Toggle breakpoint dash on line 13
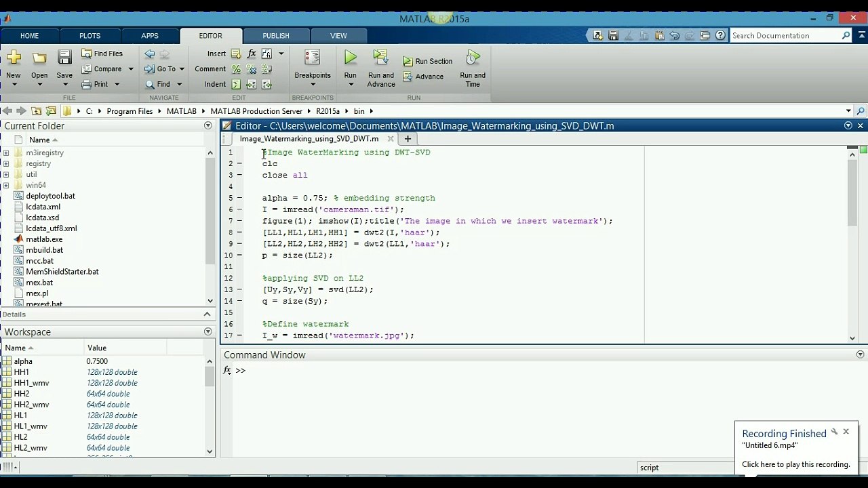Image resolution: width=868 pixels, height=488 pixels. [239, 289]
